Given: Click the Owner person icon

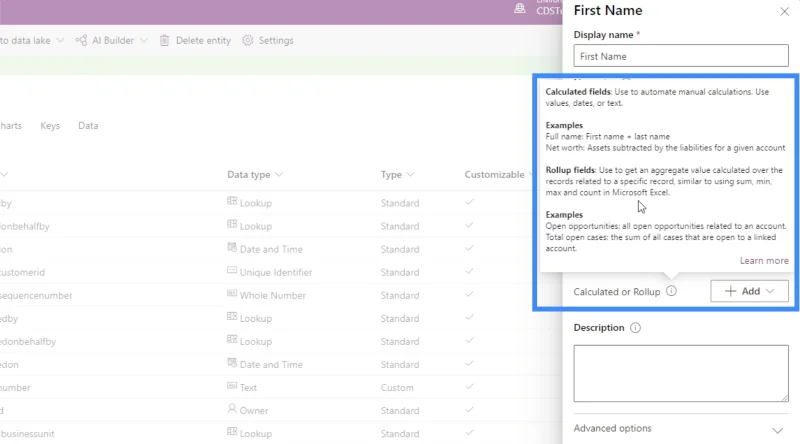Looking at the screenshot, I should click(x=232, y=409).
